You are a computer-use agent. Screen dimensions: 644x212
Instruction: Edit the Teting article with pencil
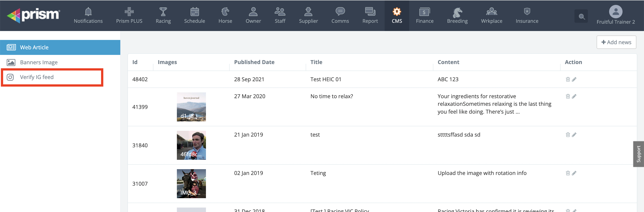(x=574, y=173)
